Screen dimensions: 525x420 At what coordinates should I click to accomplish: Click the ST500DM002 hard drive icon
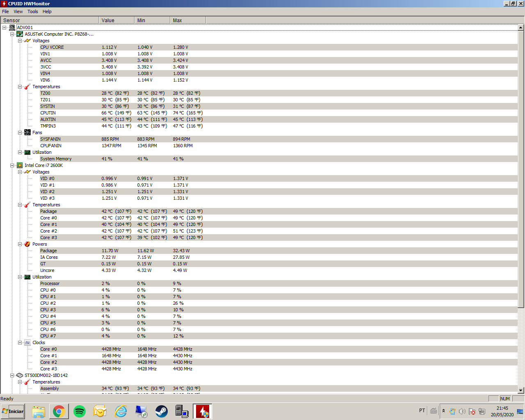coord(20,375)
